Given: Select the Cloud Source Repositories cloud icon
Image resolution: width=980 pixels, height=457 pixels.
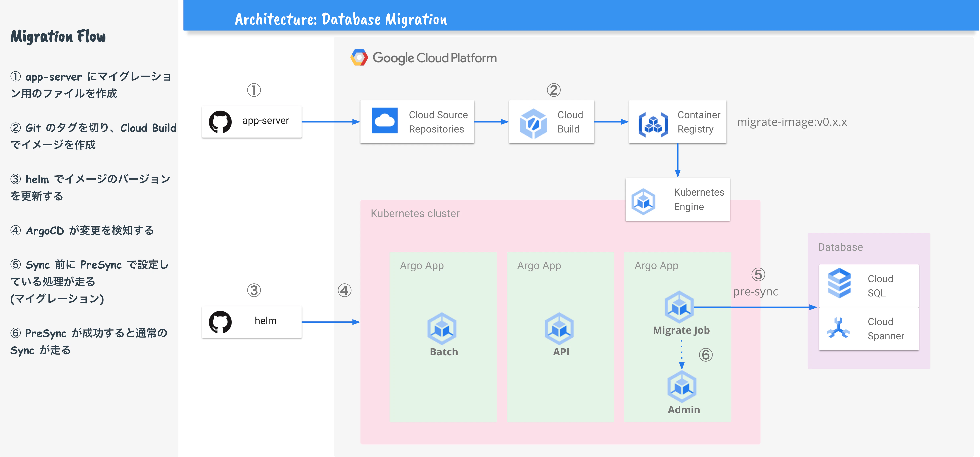Looking at the screenshot, I should coord(384,121).
